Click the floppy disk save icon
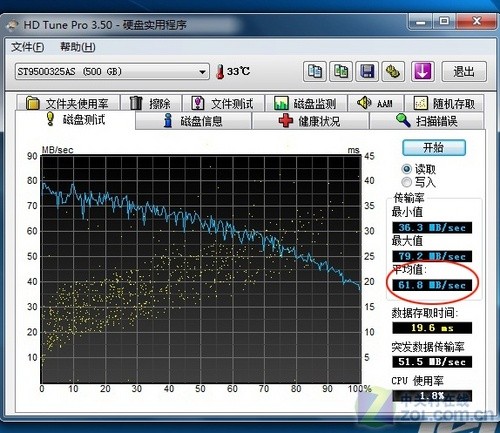This screenshot has height=433, width=500. point(367,71)
